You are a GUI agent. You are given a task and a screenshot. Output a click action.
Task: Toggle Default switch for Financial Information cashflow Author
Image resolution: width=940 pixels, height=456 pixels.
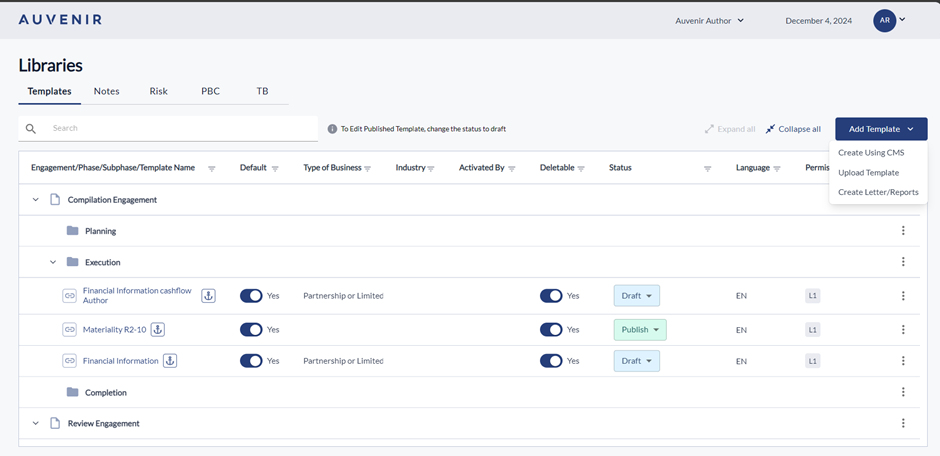point(251,296)
